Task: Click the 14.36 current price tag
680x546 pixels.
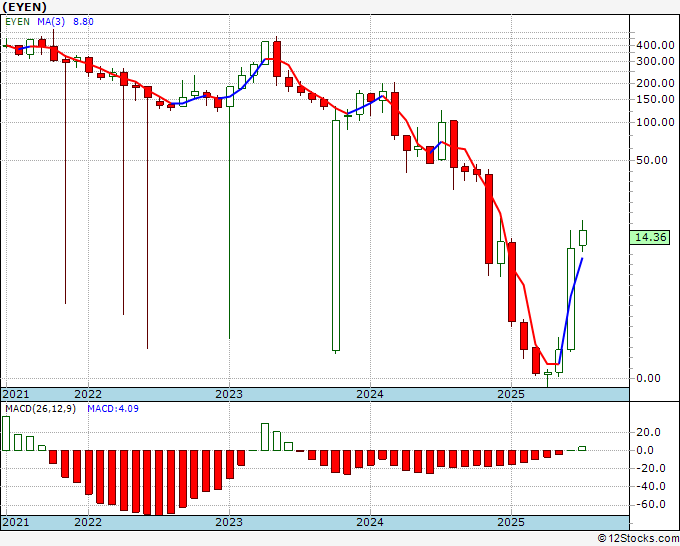Action: [650, 237]
